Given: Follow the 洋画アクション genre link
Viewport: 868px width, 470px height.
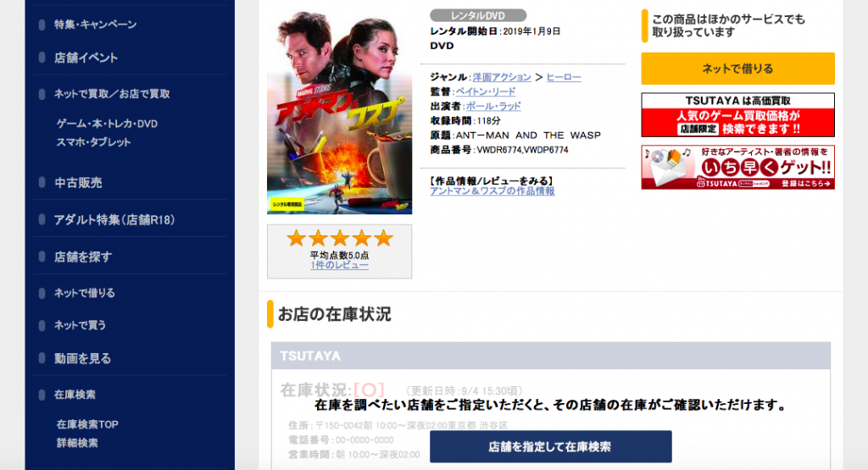Looking at the screenshot, I should pyautogui.click(x=502, y=77).
